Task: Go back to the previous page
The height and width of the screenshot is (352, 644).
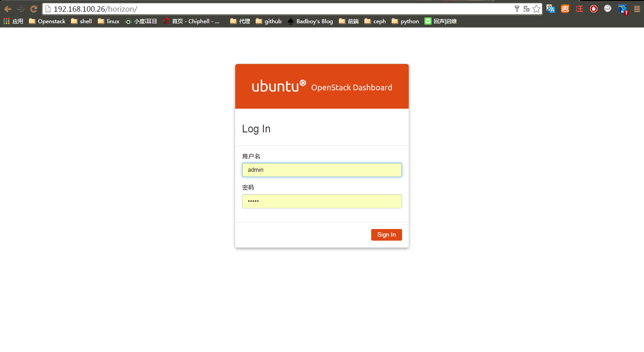Action: point(8,9)
